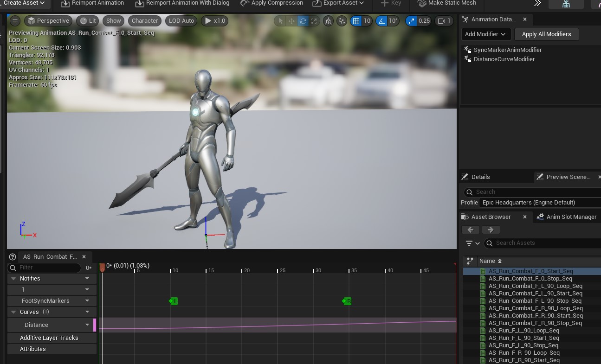Collapse the Notifies track section

tap(13, 279)
